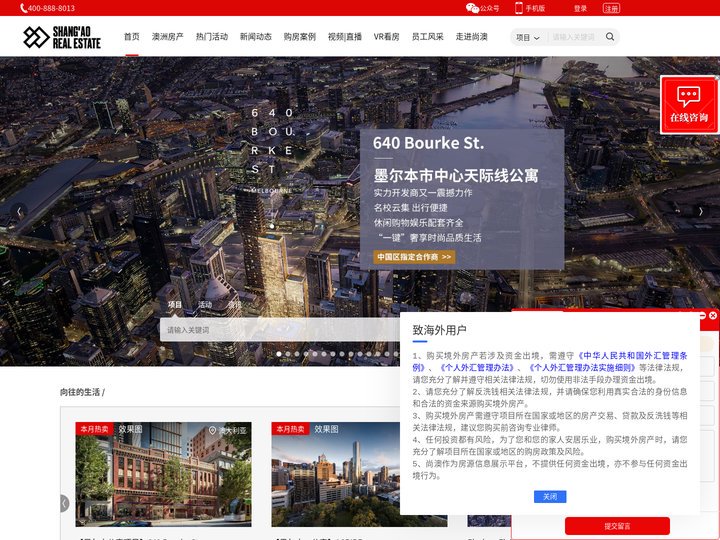
Task: Click the header keyword search input field
Action: tap(574, 37)
